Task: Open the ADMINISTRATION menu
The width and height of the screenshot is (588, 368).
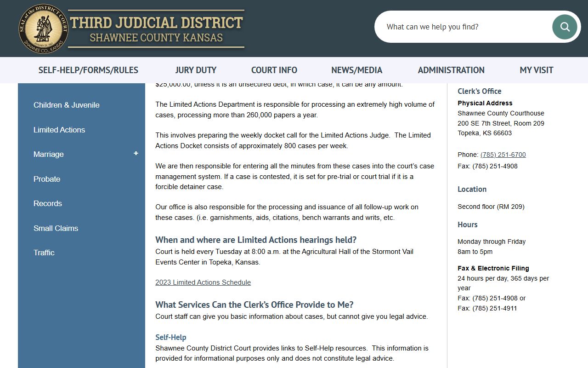Action: [x=451, y=70]
